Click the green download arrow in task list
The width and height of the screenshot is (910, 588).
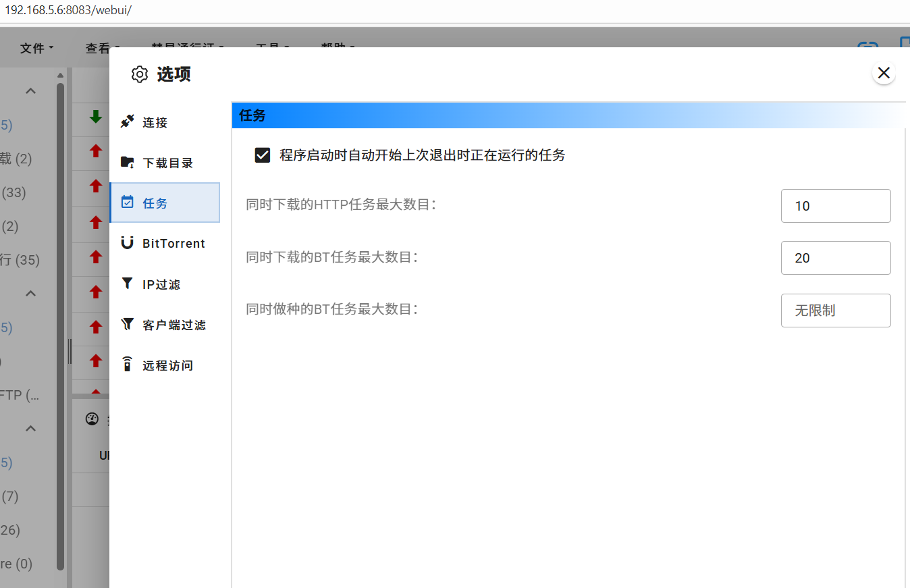[x=96, y=116]
